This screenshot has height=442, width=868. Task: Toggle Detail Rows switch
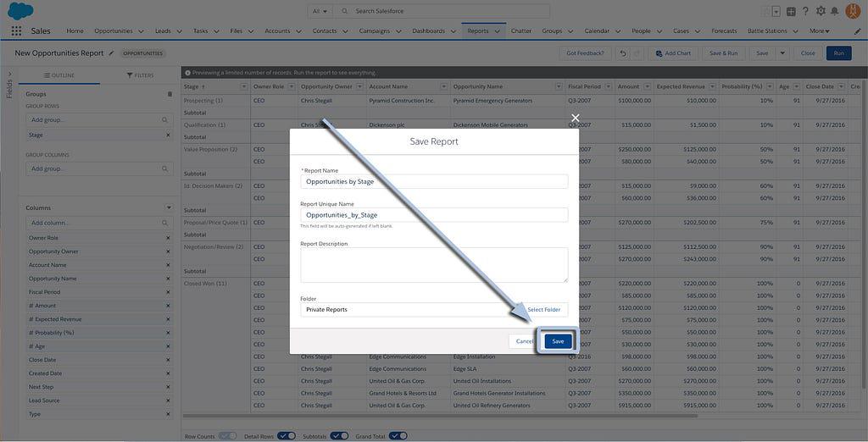click(287, 436)
